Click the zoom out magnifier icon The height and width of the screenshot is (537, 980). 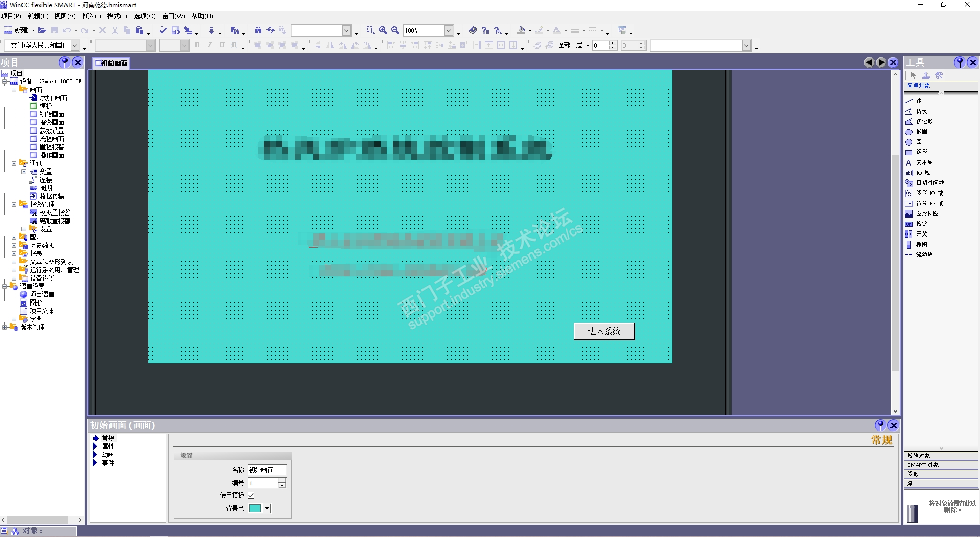point(395,30)
